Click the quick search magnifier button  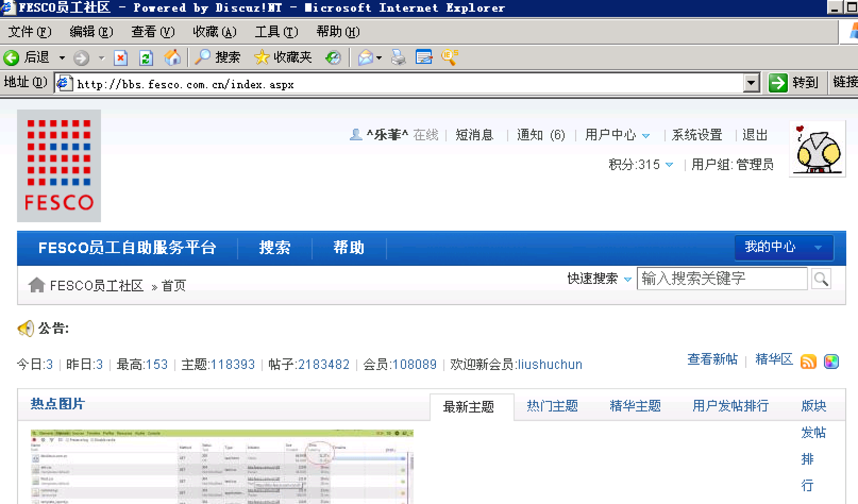(821, 279)
